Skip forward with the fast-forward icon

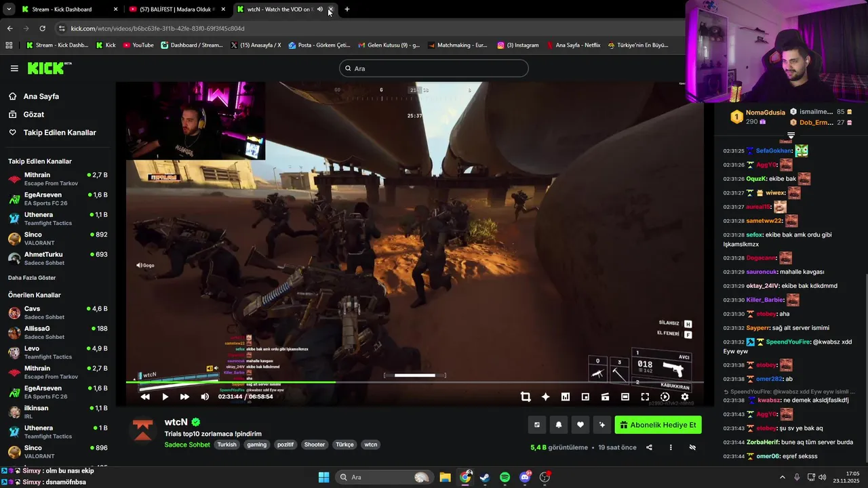click(x=184, y=396)
